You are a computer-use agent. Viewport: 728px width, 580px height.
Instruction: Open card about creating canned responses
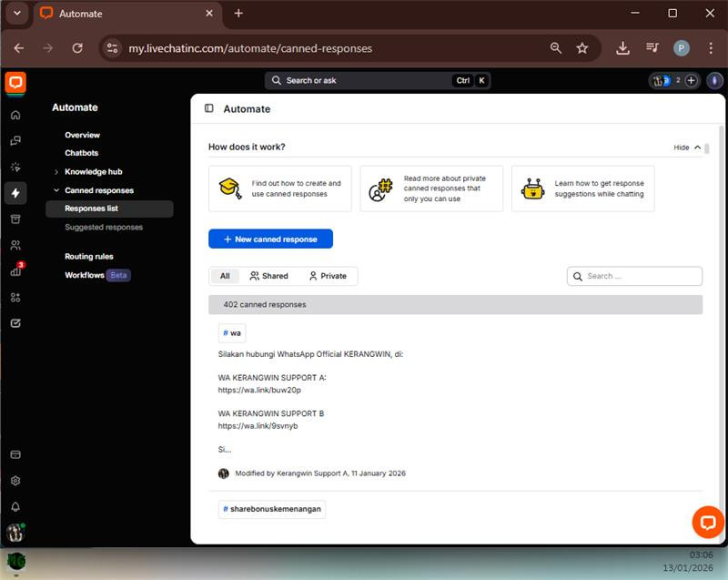tap(280, 188)
